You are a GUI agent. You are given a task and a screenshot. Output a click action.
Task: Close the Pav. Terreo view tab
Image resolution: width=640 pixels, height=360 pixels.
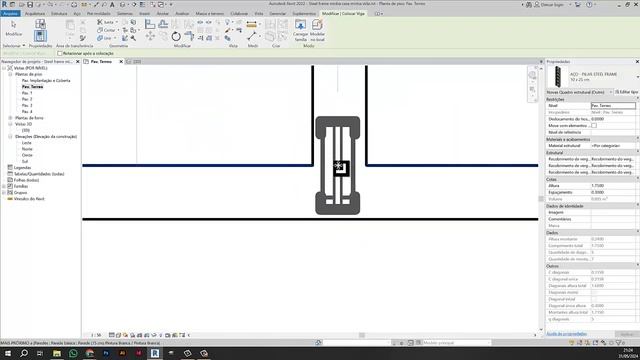(x=121, y=62)
